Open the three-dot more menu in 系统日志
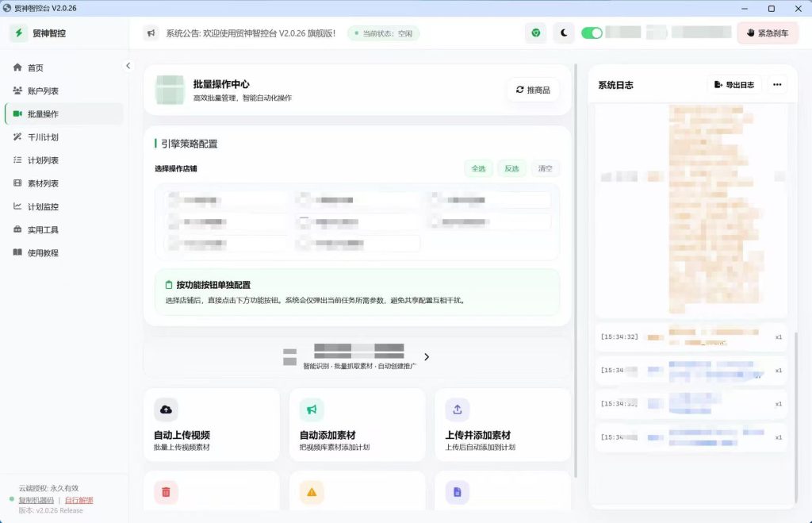 (x=777, y=85)
